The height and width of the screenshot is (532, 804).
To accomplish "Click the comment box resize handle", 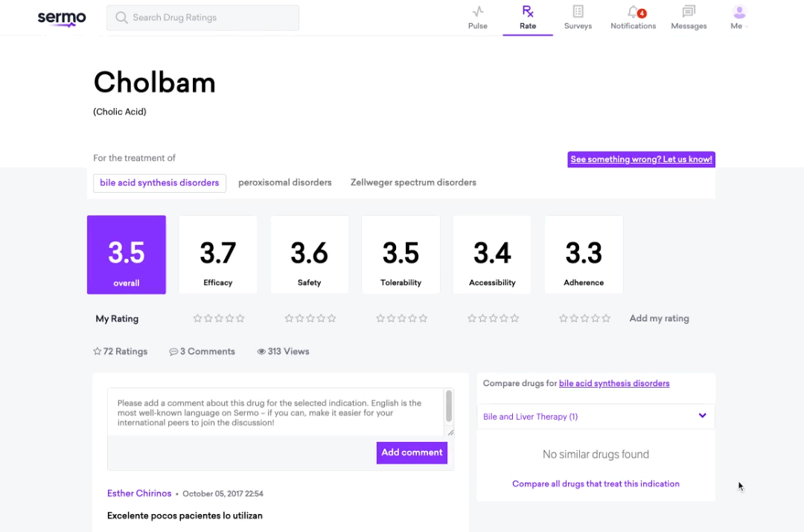I will pos(450,432).
